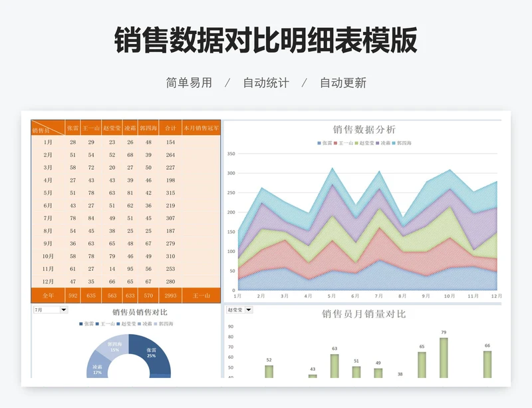Open the 赵莹莹 salesperson dropdown arrow

pyautogui.click(x=249, y=309)
